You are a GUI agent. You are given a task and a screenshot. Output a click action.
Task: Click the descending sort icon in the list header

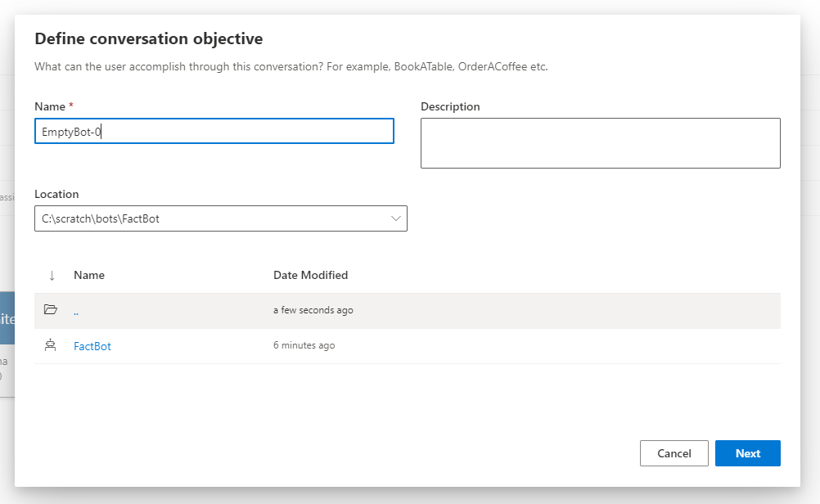click(52, 275)
